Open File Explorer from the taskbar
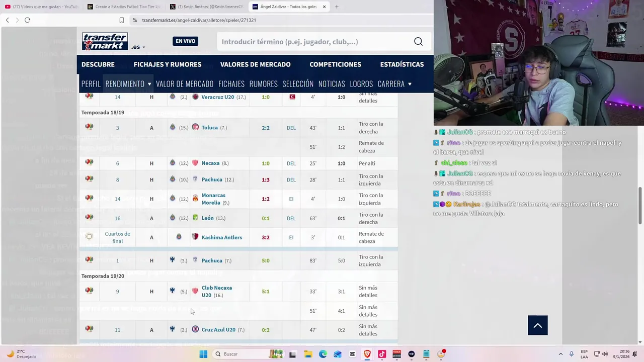 click(x=308, y=354)
